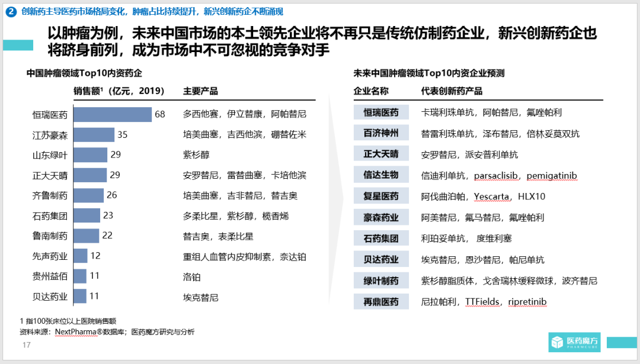This screenshot has width=640, height=364.
Task: Select the 石药集团 label beside the bar chart
Action: coord(50,215)
